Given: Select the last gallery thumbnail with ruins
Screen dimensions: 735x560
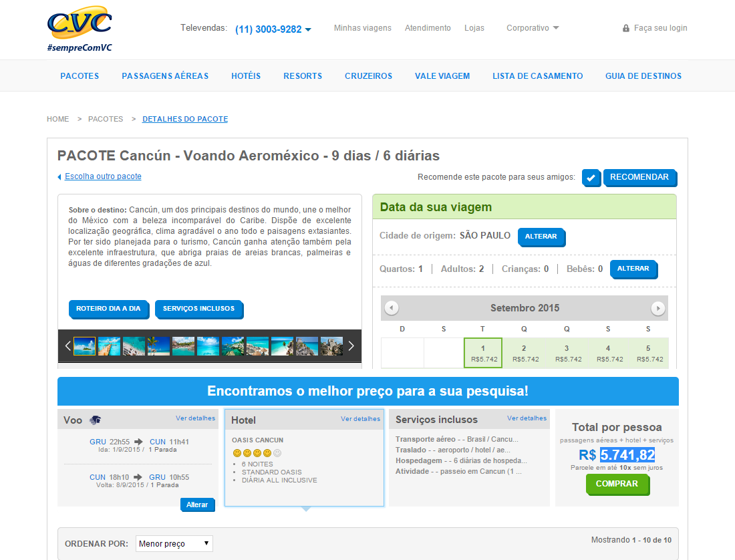Looking at the screenshot, I should click(x=331, y=346).
